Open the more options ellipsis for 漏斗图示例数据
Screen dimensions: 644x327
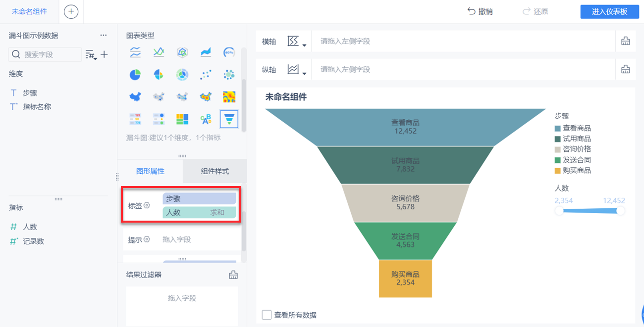tap(104, 36)
